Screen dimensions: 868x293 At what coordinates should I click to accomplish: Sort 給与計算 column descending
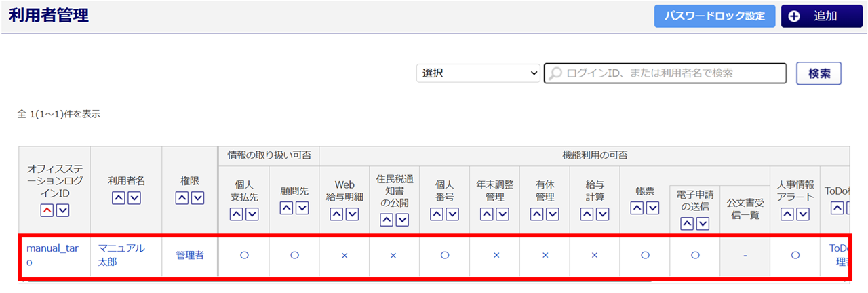603,214
